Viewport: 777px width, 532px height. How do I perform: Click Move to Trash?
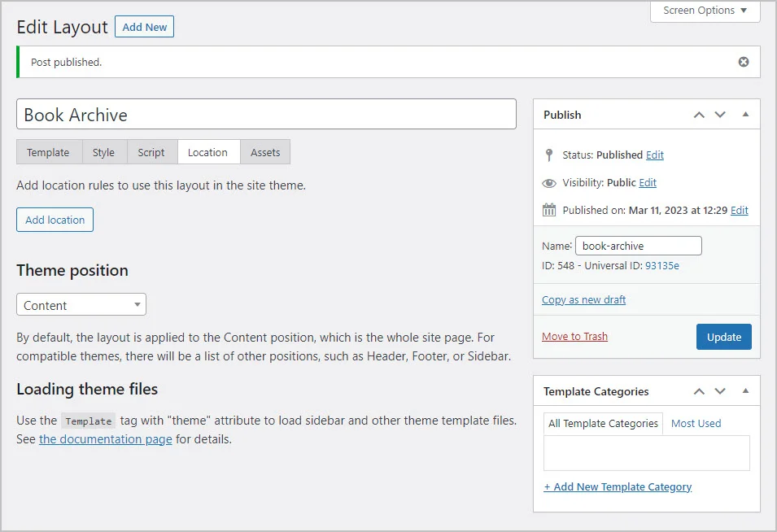pos(574,336)
